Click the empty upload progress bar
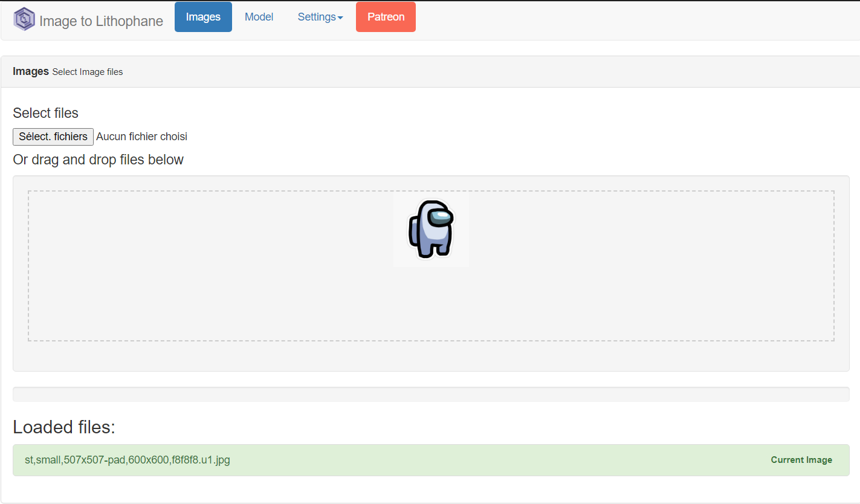 430,394
